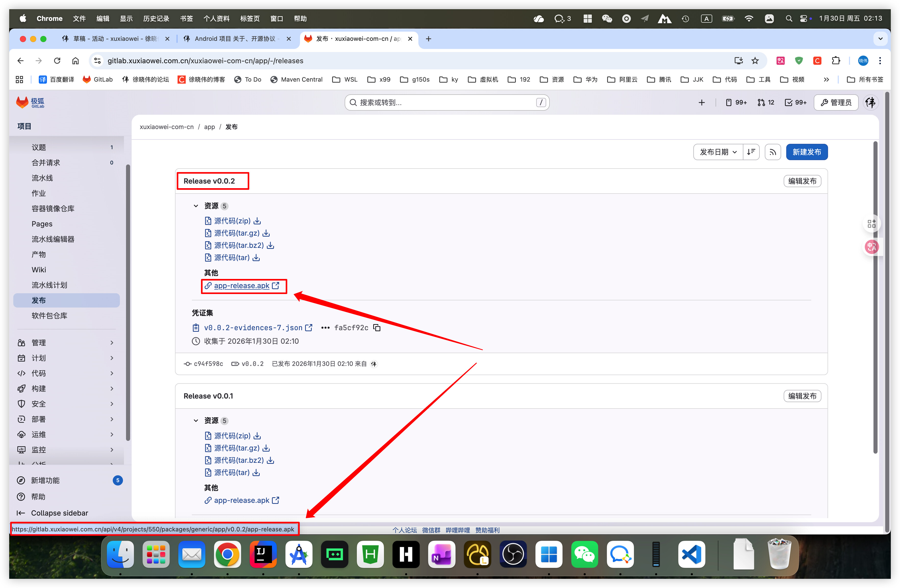
Task: Open the 历史记录 menu in menu bar
Action: (x=156, y=19)
